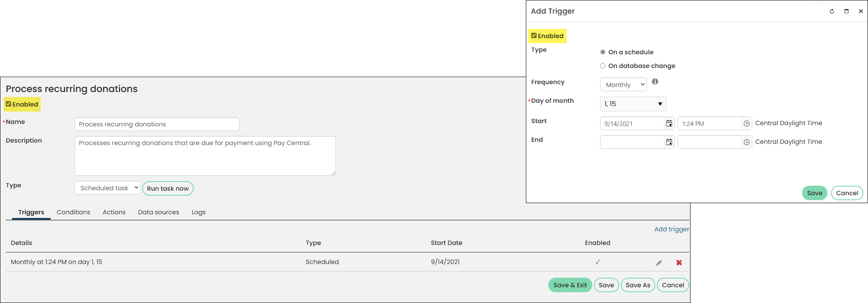Click the Details column header

[x=22, y=243]
